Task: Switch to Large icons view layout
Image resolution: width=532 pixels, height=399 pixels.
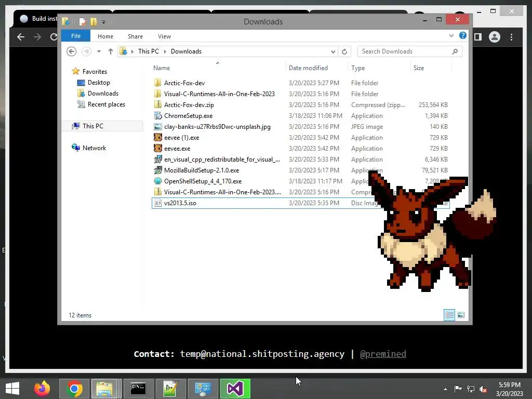Action: click(x=461, y=315)
